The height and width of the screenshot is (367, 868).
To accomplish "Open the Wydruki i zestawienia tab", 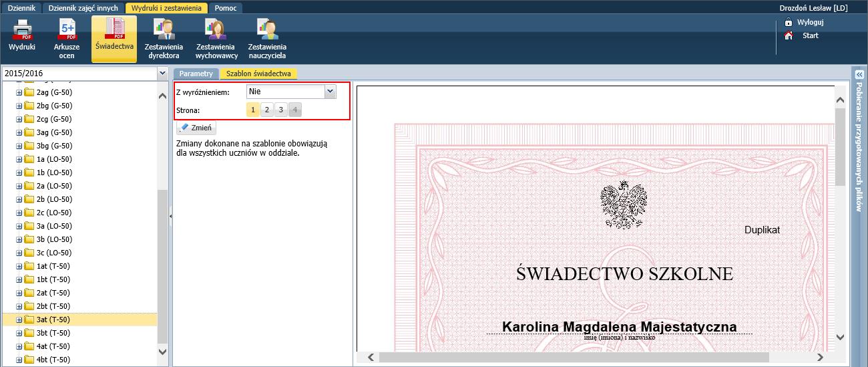I will [x=166, y=8].
